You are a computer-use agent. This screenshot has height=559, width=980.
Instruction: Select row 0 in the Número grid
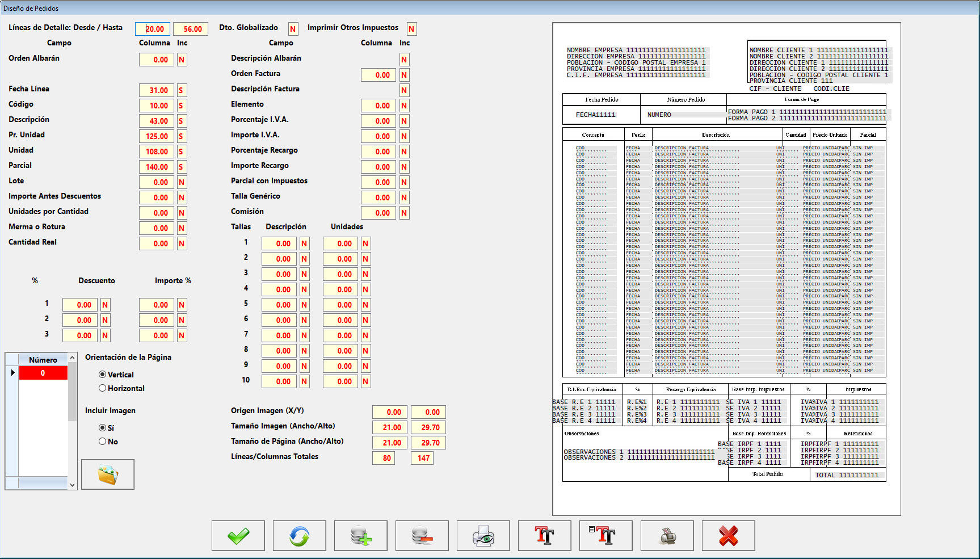[x=43, y=373]
